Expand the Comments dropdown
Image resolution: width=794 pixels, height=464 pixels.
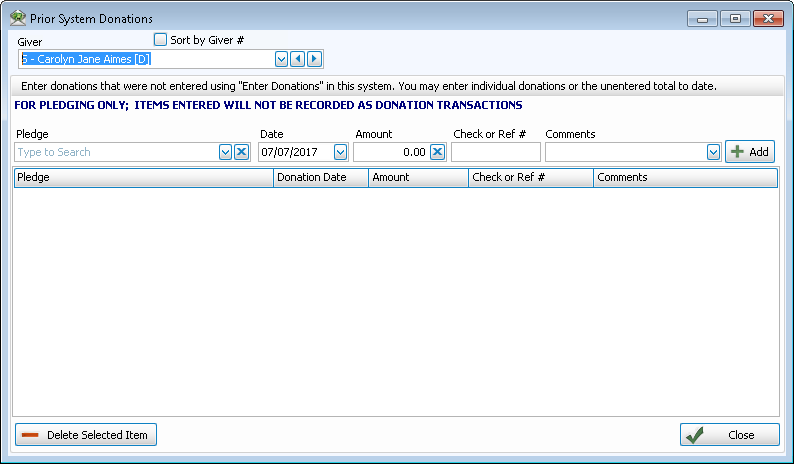click(x=713, y=152)
